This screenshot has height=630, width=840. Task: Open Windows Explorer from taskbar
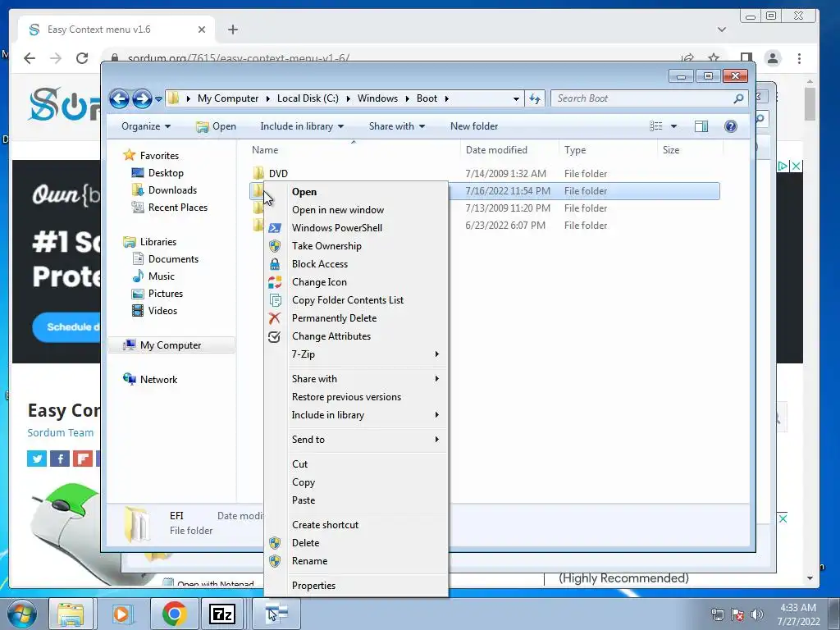(x=71, y=614)
